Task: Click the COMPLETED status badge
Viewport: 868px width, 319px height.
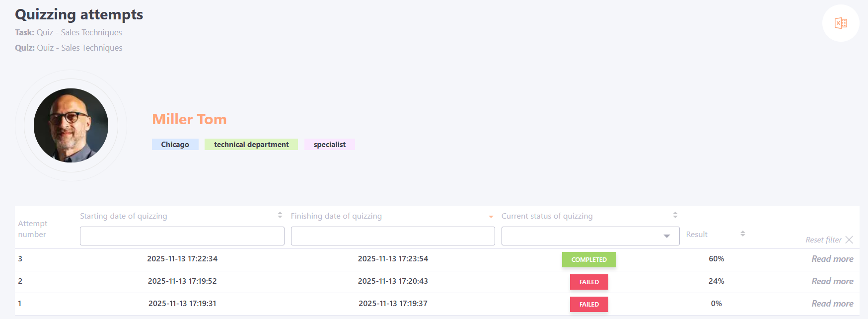Action: [589, 259]
